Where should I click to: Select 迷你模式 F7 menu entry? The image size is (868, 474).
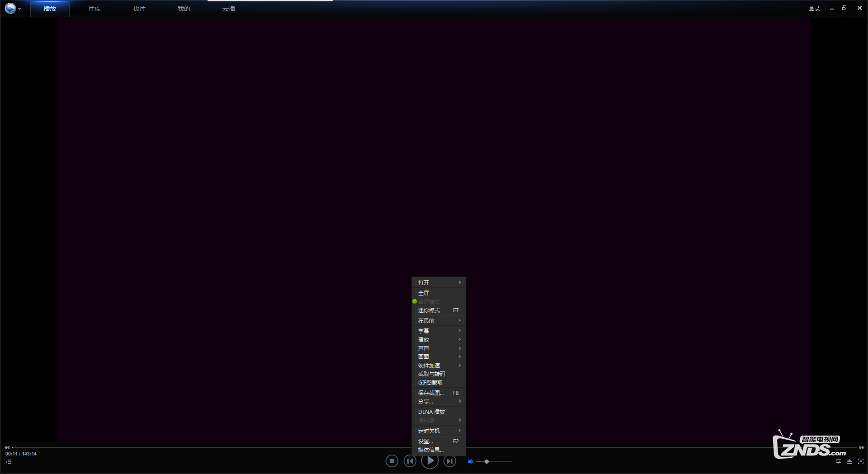tap(439, 310)
